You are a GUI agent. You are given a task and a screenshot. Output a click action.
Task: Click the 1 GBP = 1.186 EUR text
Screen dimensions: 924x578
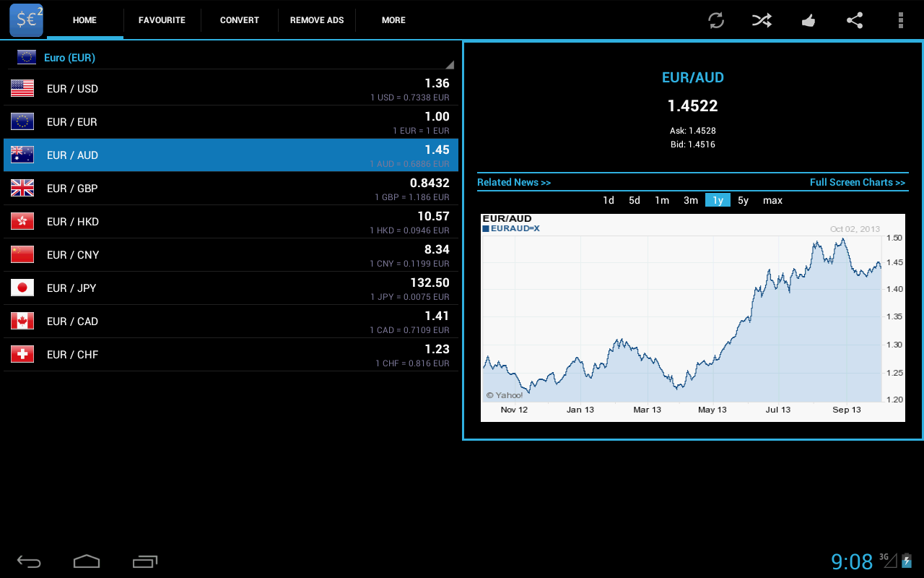pos(412,197)
